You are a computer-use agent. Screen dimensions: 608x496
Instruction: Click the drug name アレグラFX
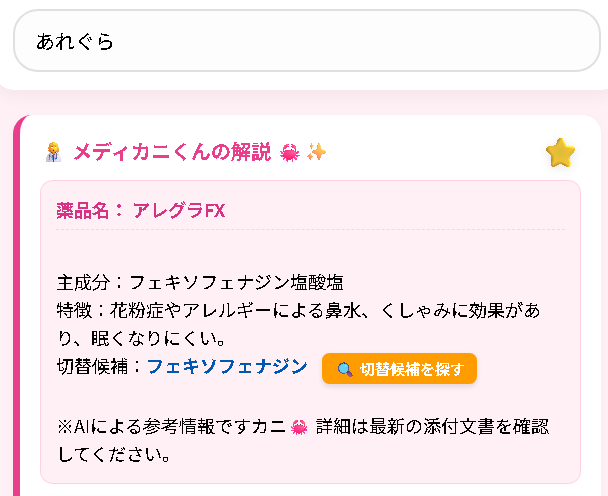178,210
